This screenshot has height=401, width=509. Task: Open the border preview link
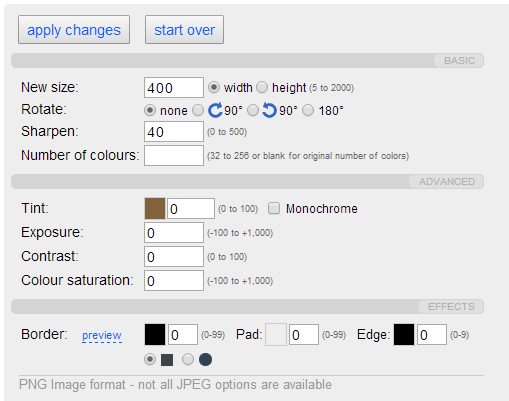click(102, 335)
